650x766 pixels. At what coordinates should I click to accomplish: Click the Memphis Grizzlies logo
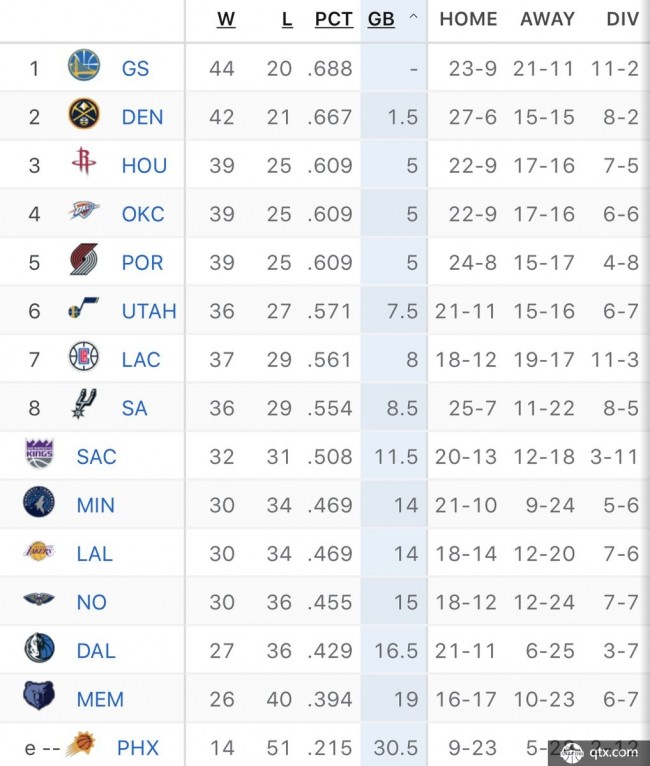39,695
